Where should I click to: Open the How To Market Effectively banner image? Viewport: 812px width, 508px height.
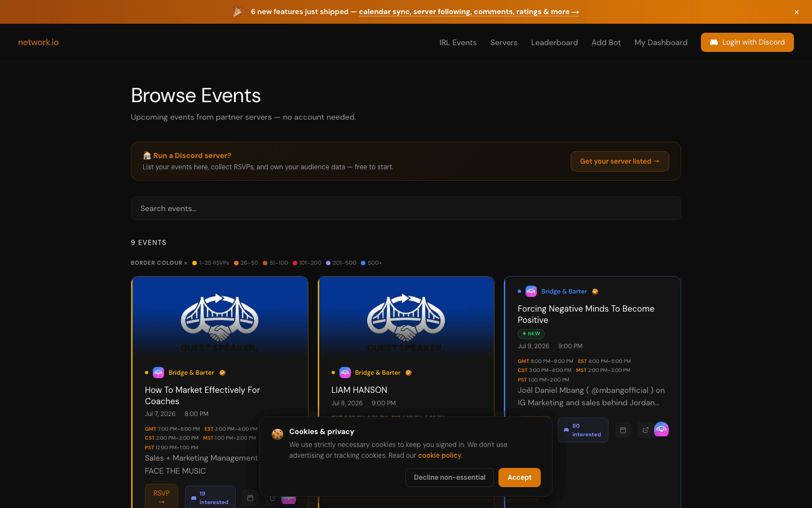(x=220, y=318)
